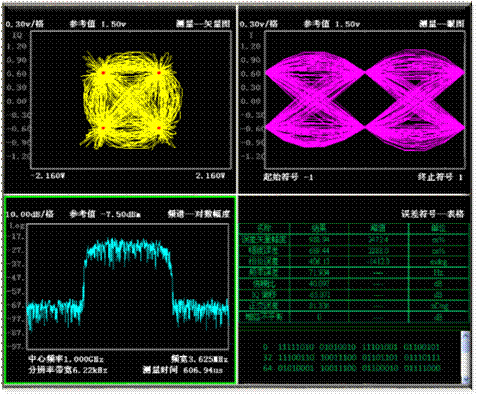477x395 pixels.
Task: Select the 中心频率1.000GHz field
Action: (x=66, y=359)
